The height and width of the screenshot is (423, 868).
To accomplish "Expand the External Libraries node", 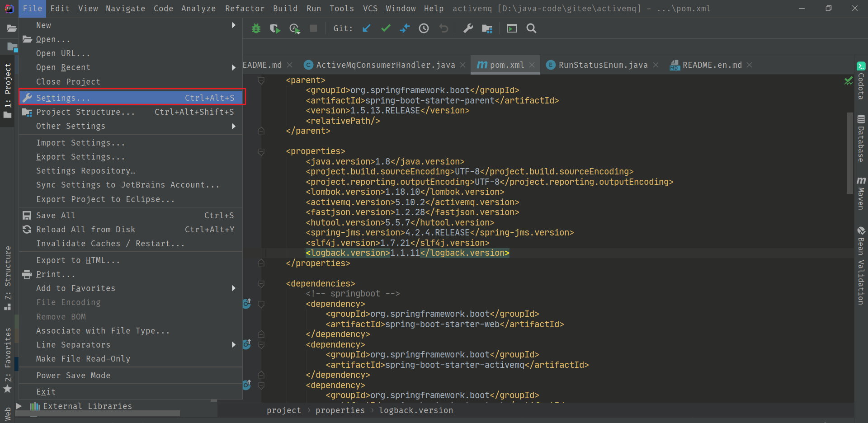I will (19, 406).
